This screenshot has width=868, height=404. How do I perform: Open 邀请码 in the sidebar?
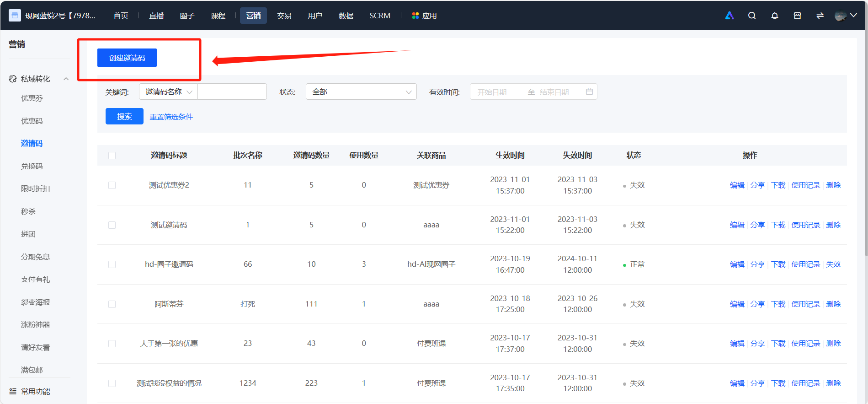32,143
